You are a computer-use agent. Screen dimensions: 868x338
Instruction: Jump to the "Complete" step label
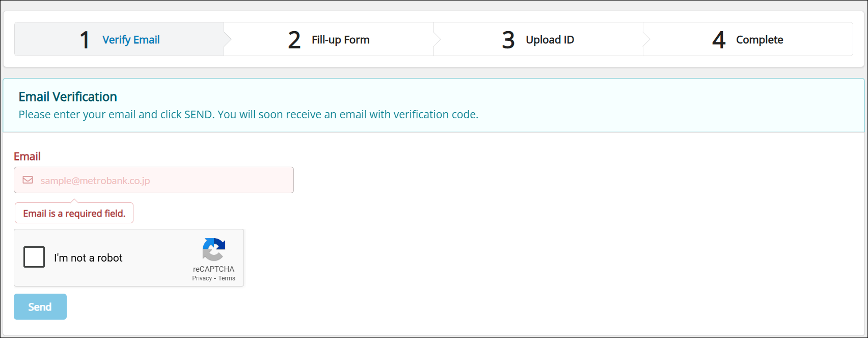[x=759, y=40]
